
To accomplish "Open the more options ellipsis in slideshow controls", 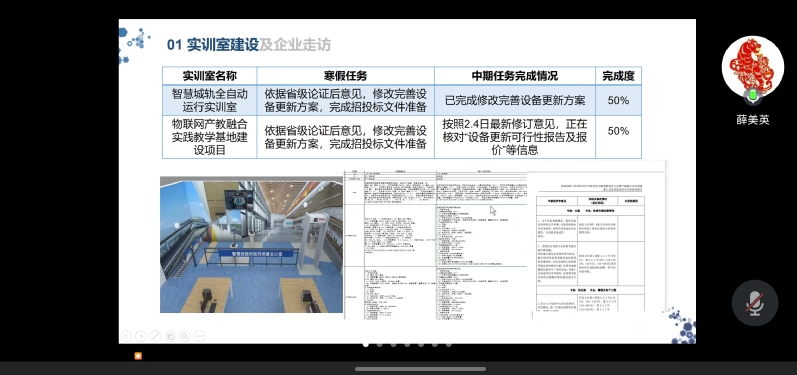I will click(199, 336).
